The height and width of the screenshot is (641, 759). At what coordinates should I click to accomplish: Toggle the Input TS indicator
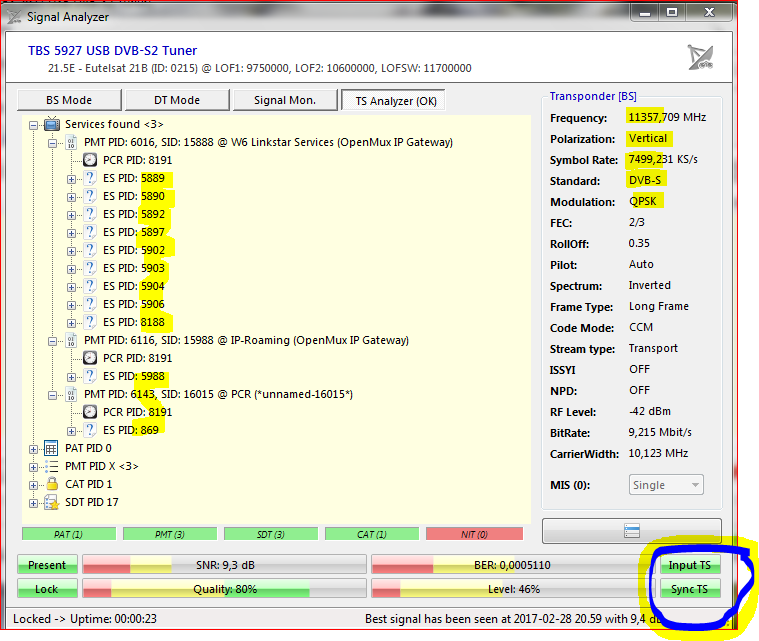[690, 566]
